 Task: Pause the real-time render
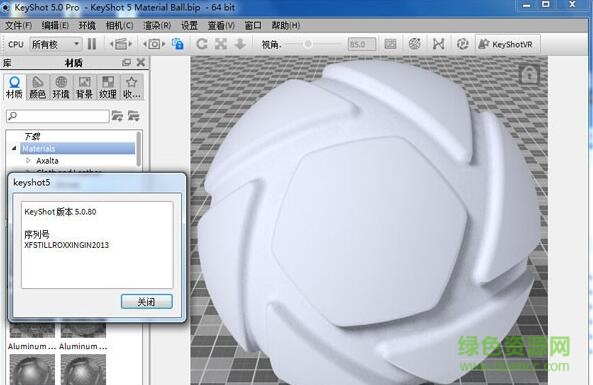(92, 44)
